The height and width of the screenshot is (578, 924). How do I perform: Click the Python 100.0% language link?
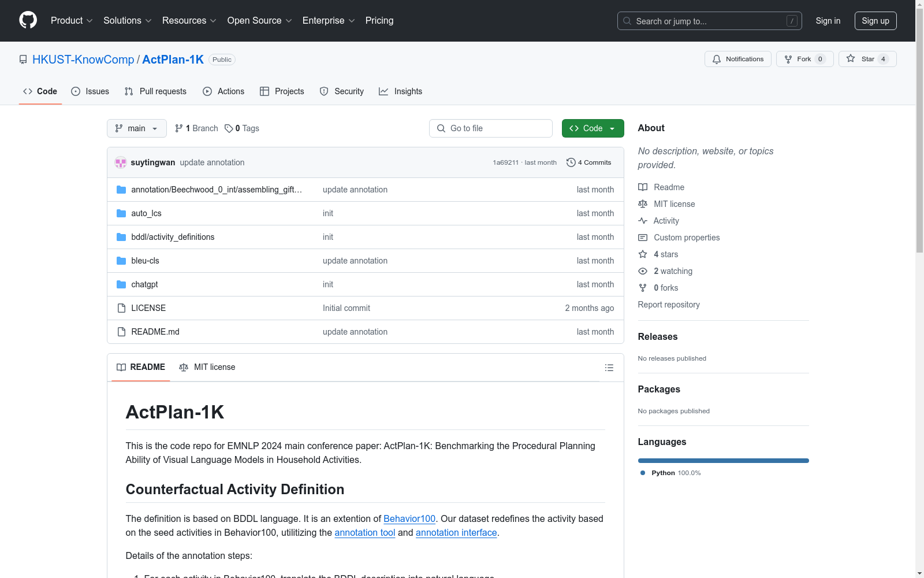click(x=671, y=473)
